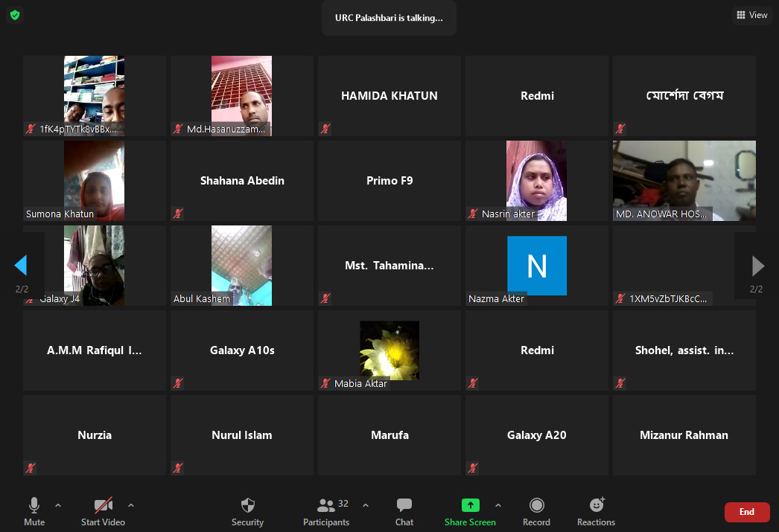Click the green Share Screen icon

470,505
